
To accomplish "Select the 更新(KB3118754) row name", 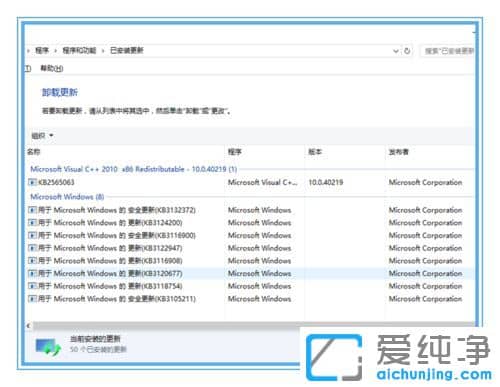I will (110, 286).
